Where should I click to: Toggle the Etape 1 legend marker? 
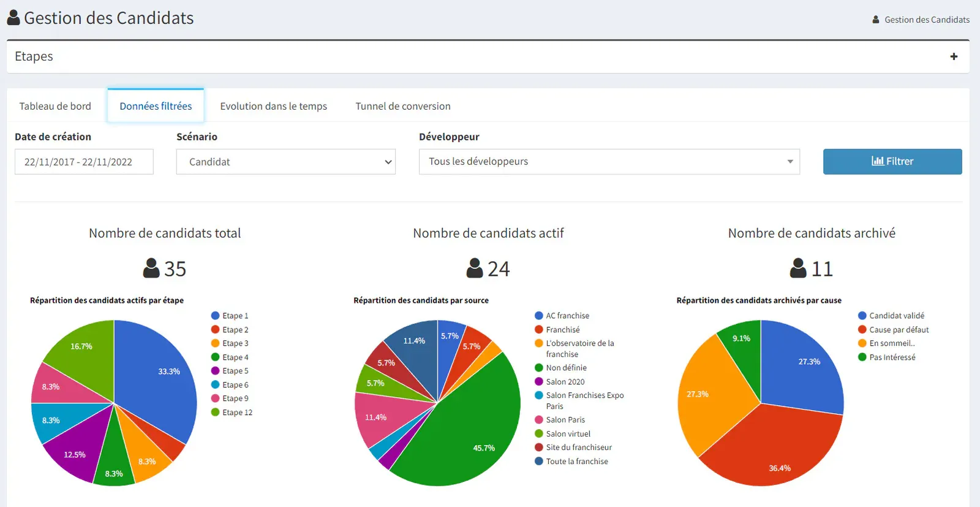tap(216, 316)
